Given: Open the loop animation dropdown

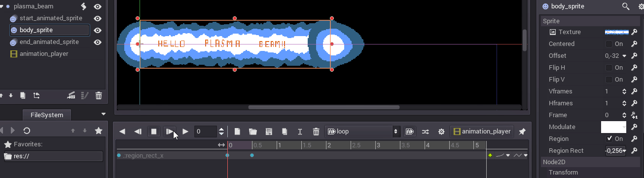Looking at the screenshot, I should click(x=362, y=132).
